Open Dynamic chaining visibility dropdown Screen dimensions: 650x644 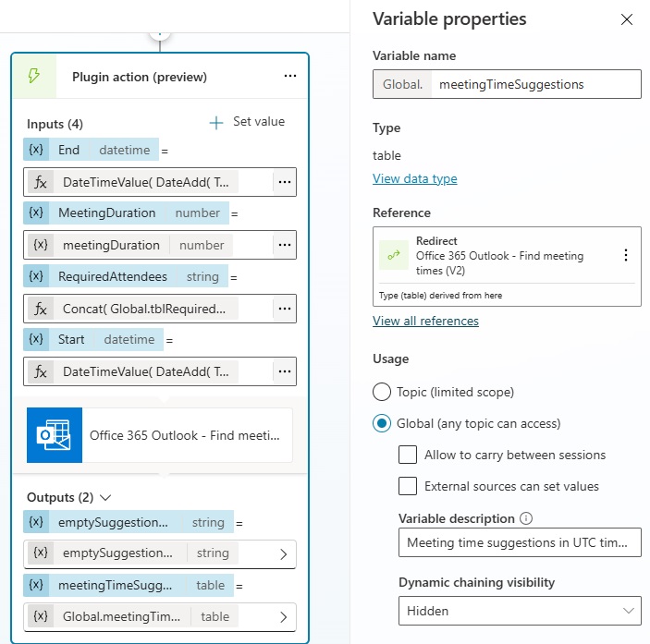[520, 611]
